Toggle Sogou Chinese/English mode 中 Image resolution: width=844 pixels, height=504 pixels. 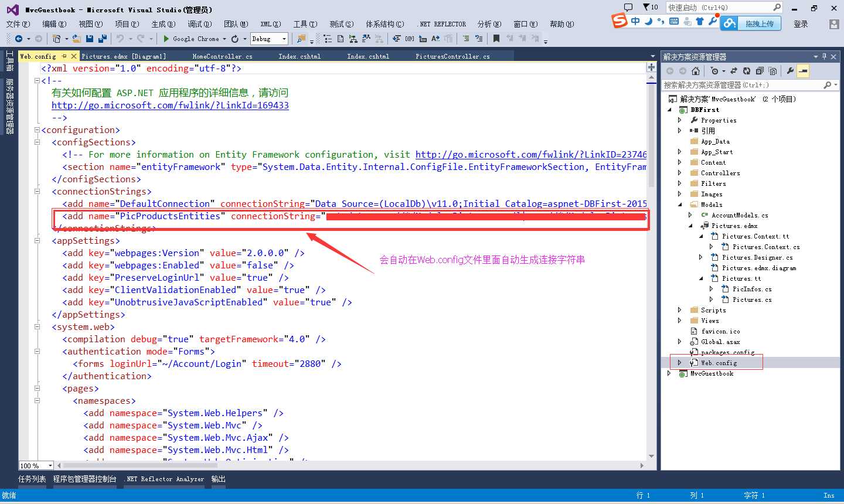635,21
